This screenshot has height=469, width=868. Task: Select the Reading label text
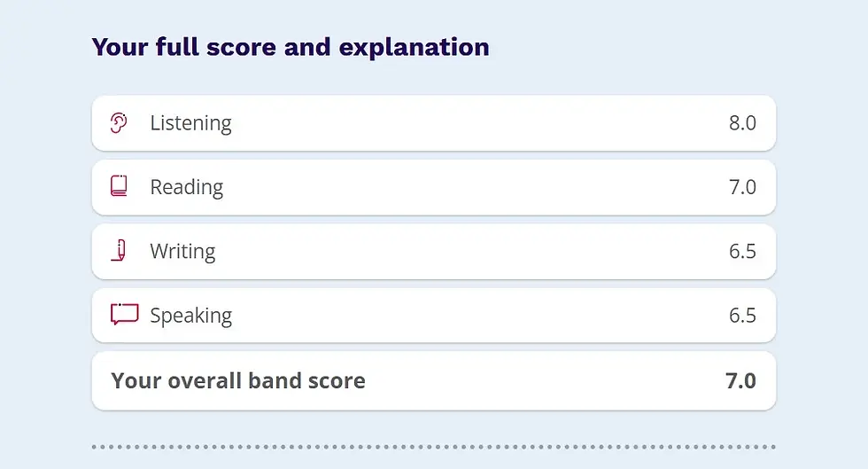tap(186, 187)
